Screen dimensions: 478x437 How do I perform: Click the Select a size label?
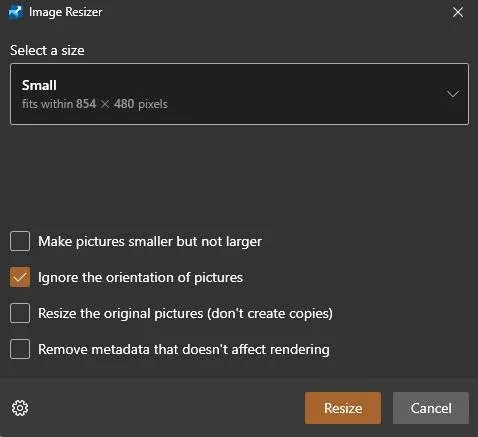coord(47,50)
